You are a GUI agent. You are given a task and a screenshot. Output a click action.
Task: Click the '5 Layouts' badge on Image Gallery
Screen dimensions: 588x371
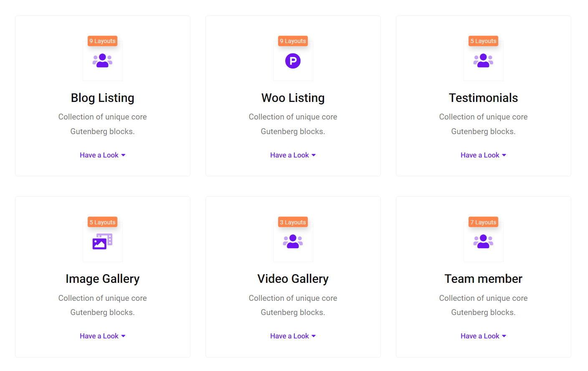[x=102, y=222]
